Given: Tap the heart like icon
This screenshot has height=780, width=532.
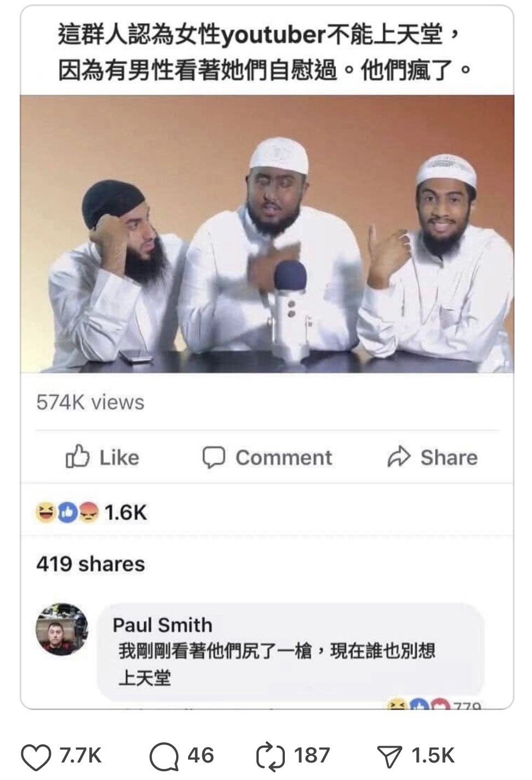Looking at the screenshot, I should [x=36, y=756].
